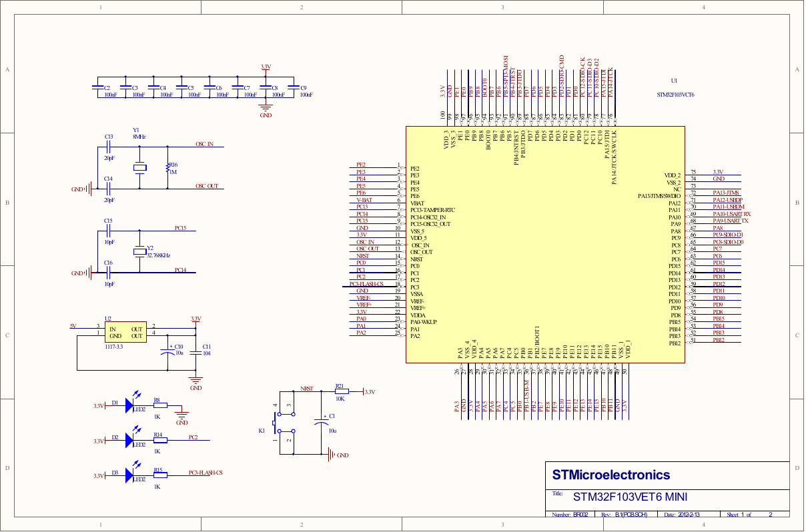
Task: Click the 5V input net label
Action: tap(74, 326)
